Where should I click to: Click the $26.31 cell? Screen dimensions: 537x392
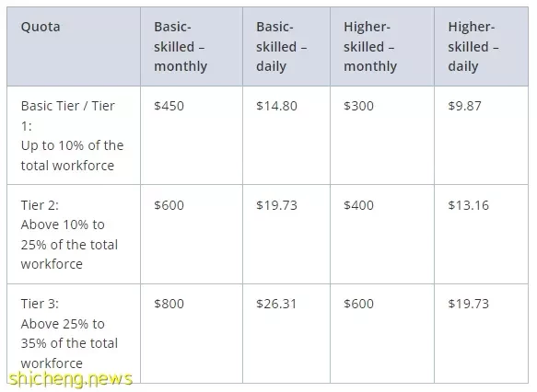coord(286,333)
